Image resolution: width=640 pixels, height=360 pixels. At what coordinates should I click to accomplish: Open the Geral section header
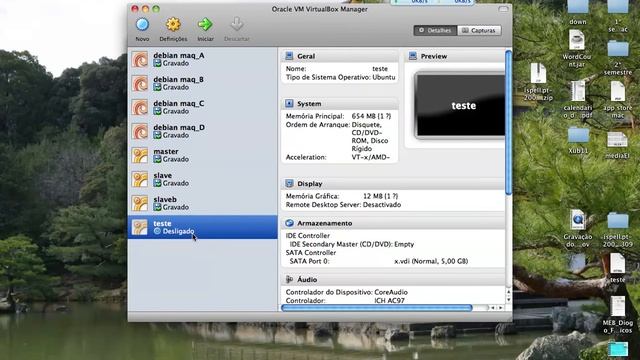coord(340,56)
